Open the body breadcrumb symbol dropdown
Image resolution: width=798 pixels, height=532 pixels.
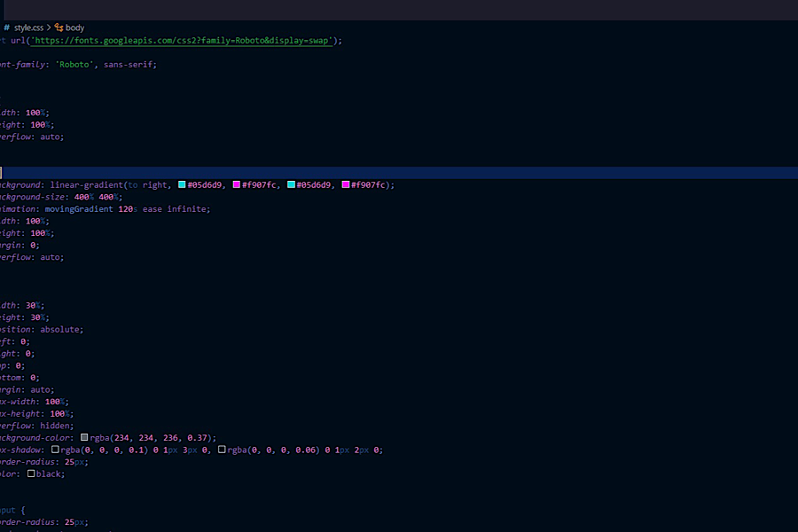(74, 27)
